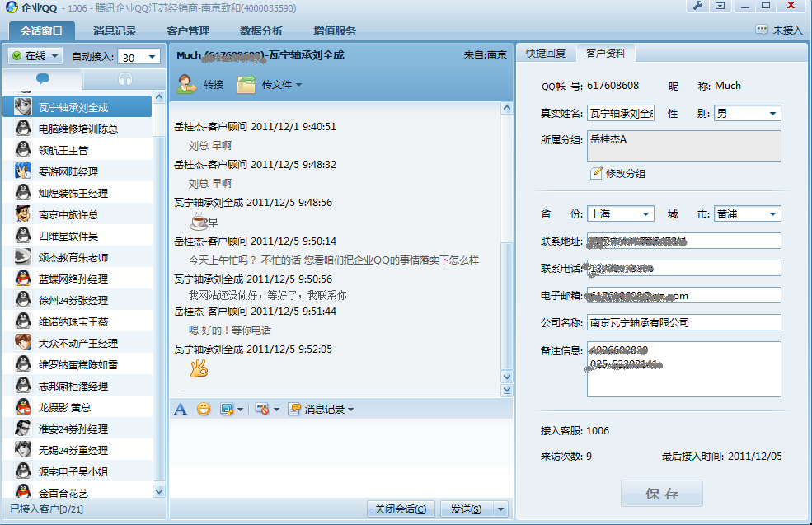Select contact 电脑维修培训陈总
This screenshot has width=812, height=525.
(x=77, y=129)
